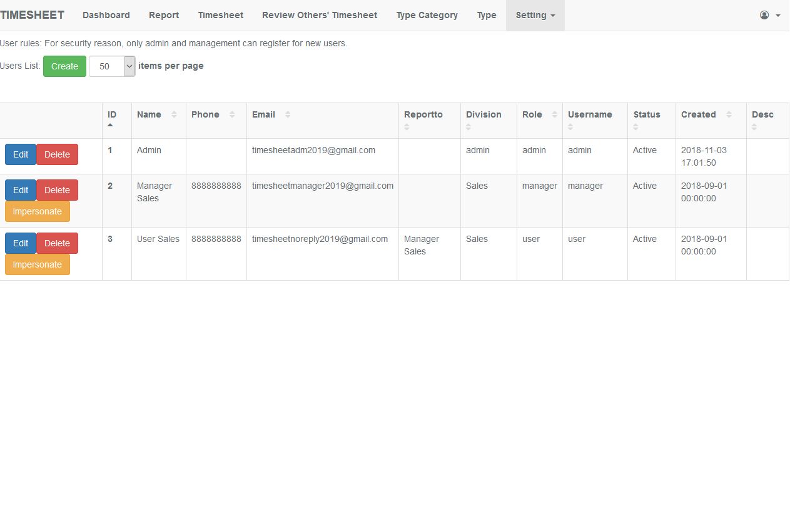Viewport: 790px width, 532px height.
Task: Click the user account icon top right
Action: click(763, 14)
